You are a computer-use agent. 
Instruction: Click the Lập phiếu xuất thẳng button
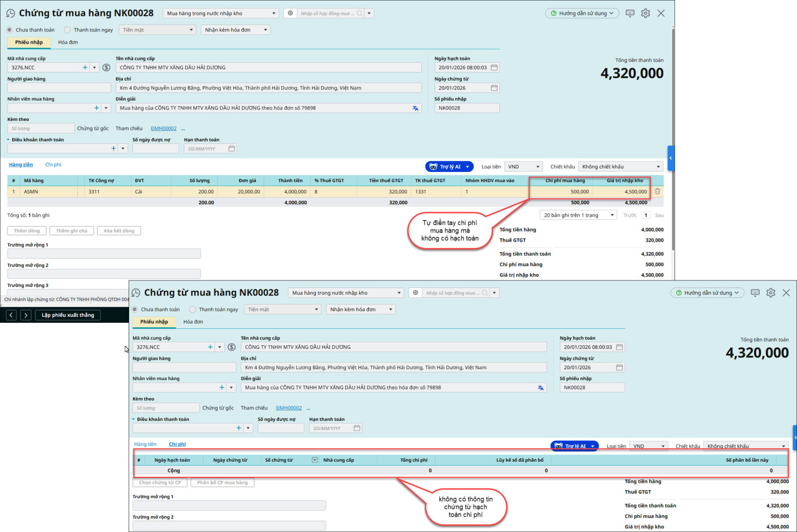[x=68, y=315]
